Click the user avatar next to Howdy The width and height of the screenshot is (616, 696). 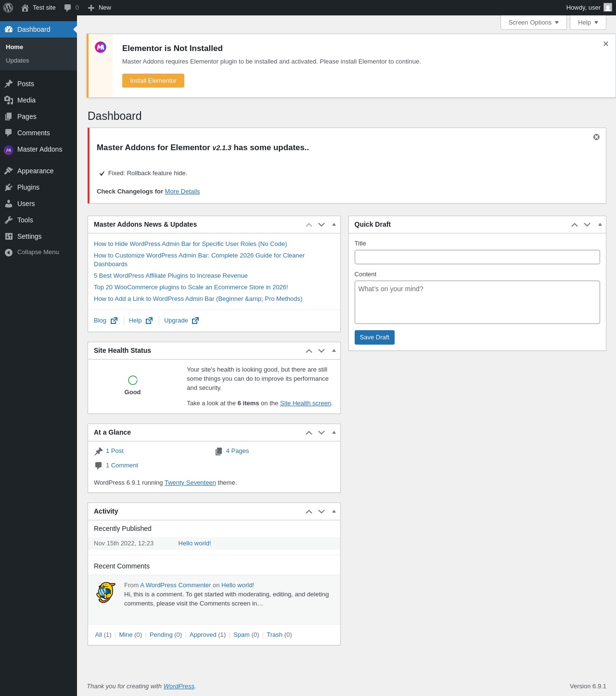point(608,8)
